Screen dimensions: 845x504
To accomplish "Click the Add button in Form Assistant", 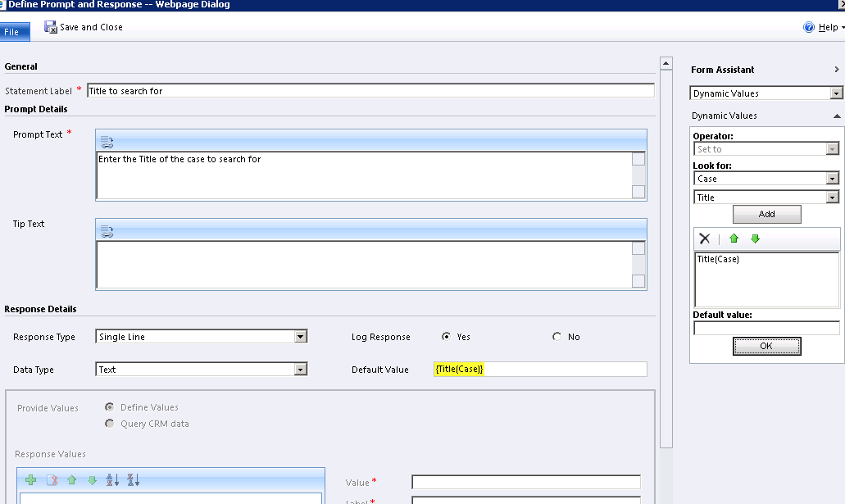I will tap(766, 214).
